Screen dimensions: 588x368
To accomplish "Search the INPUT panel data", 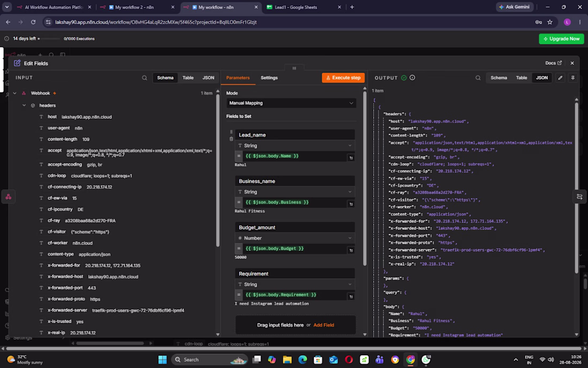I will [144, 78].
